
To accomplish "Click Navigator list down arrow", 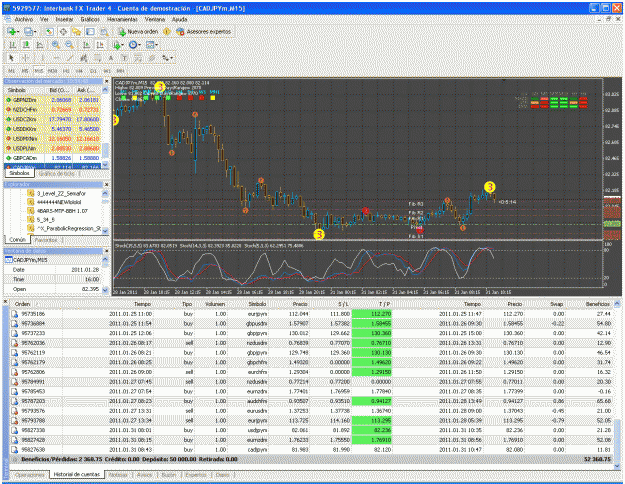I will click(105, 230).
